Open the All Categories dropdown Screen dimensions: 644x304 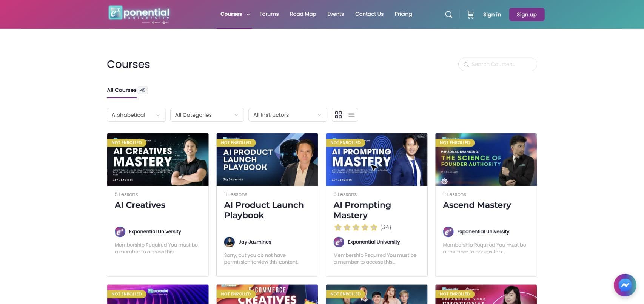207,115
